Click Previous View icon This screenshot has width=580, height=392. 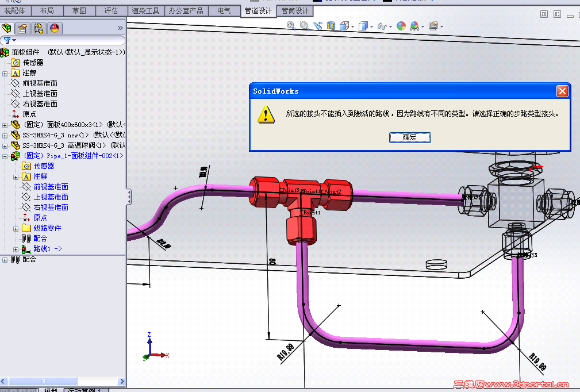click(318, 25)
